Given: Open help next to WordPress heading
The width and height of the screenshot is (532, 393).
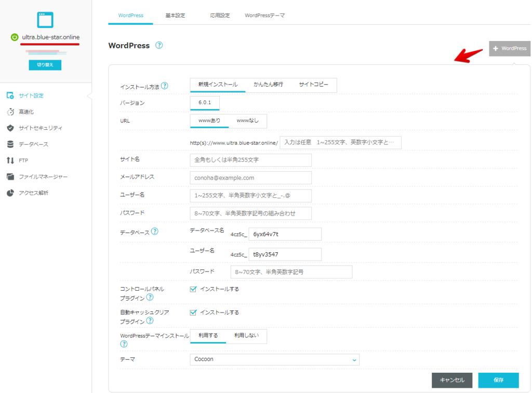Looking at the screenshot, I should click(x=159, y=45).
